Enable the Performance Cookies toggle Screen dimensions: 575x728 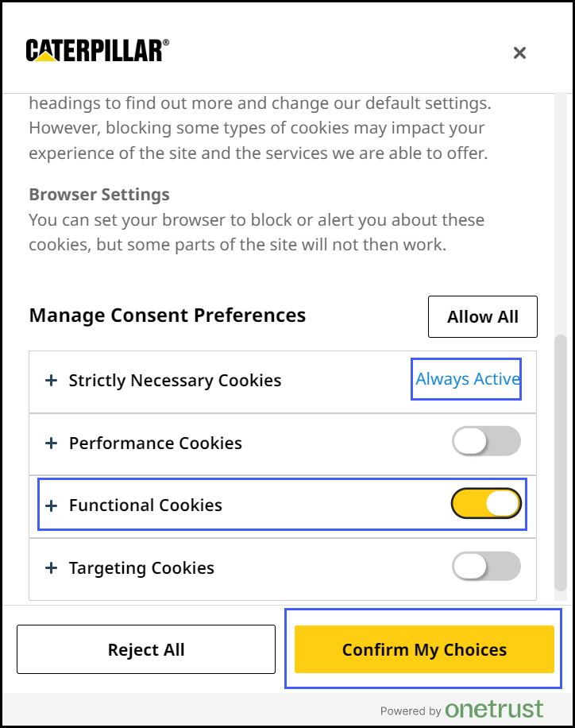(486, 441)
